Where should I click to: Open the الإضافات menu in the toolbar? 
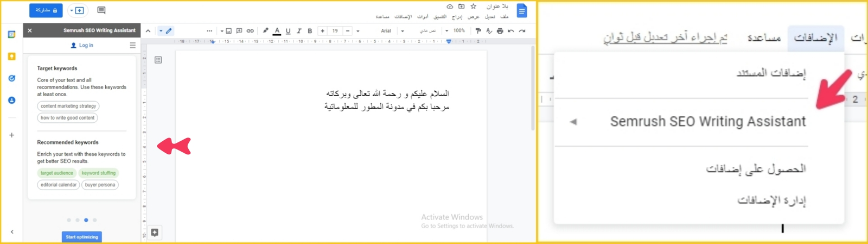403,17
